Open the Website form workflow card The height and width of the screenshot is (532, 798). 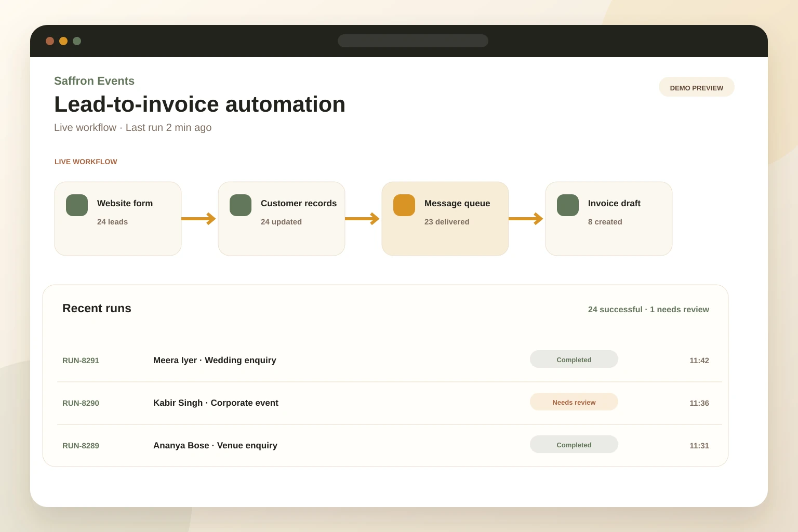pos(118,219)
